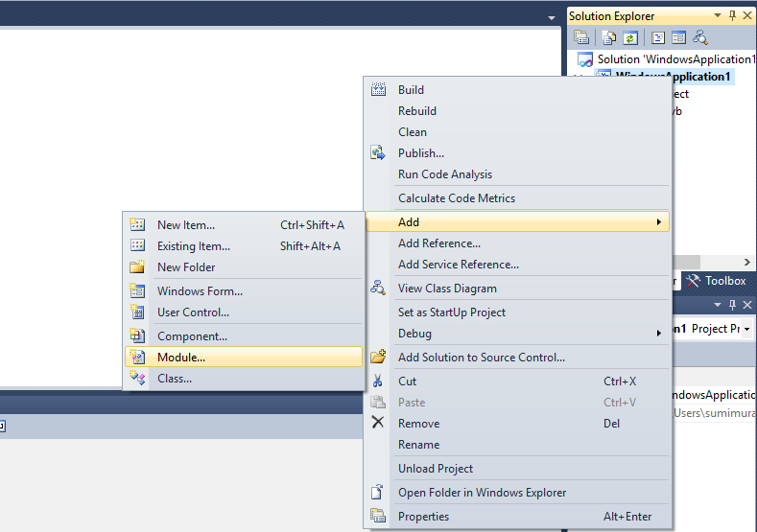Choose Rebuild from the context menu
Screen dimensions: 757x532
517,111
